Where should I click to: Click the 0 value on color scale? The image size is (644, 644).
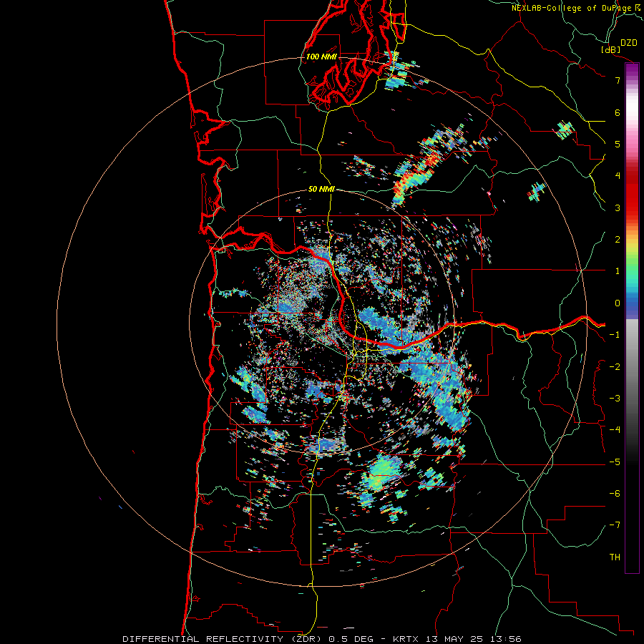click(618, 303)
